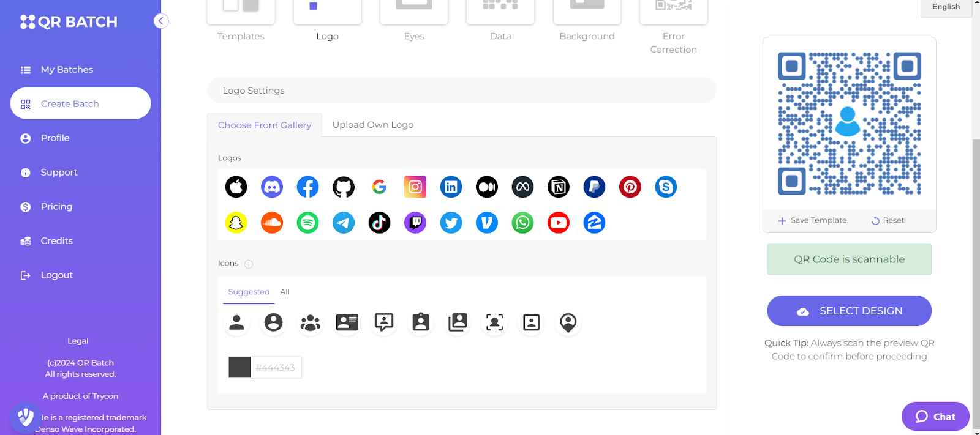980x435 pixels.
Task: Choose the SoundCloud logo
Action: tap(272, 223)
